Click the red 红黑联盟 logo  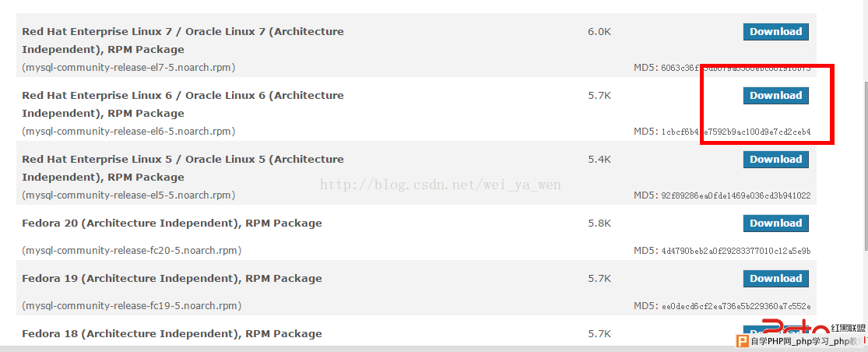(814, 328)
